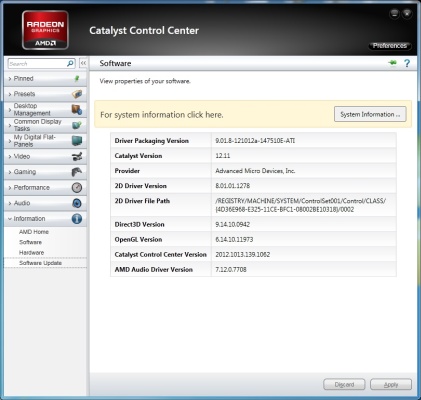Expand the Video section

(x=45, y=156)
